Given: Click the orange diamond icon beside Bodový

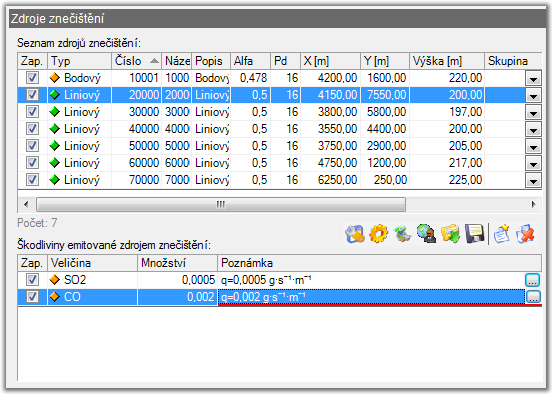Looking at the screenshot, I should tap(55, 77).
